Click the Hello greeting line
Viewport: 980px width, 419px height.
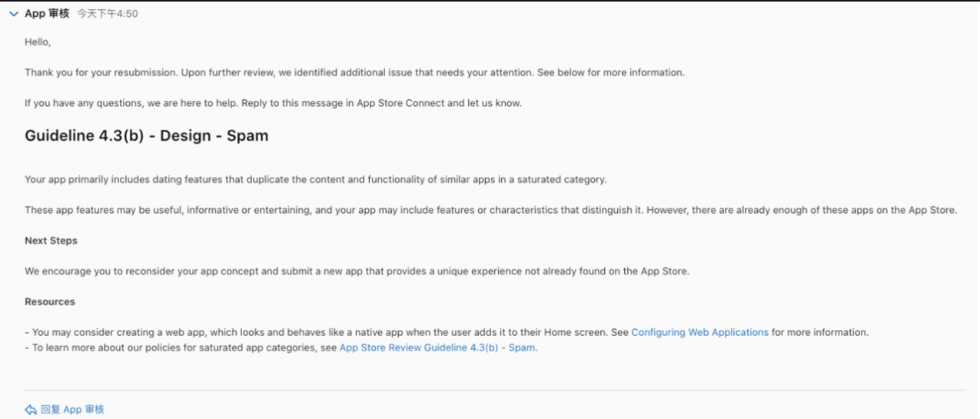(x=38, y=42)
